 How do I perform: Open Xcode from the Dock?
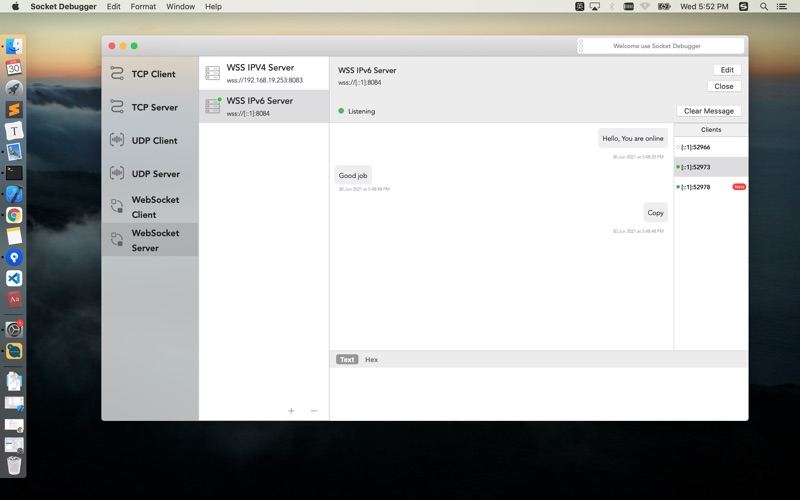click(x=14, y=194)
